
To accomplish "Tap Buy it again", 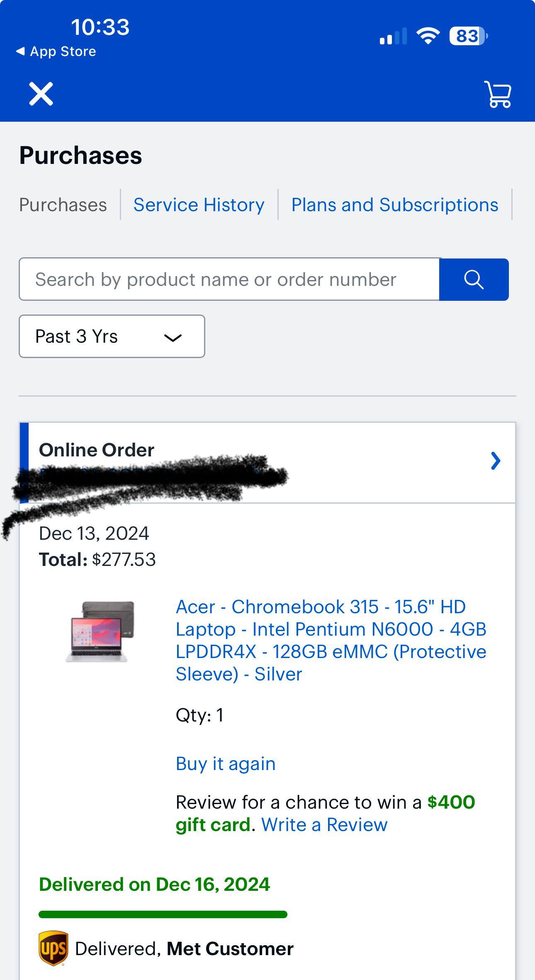I will tap(226, 764).
